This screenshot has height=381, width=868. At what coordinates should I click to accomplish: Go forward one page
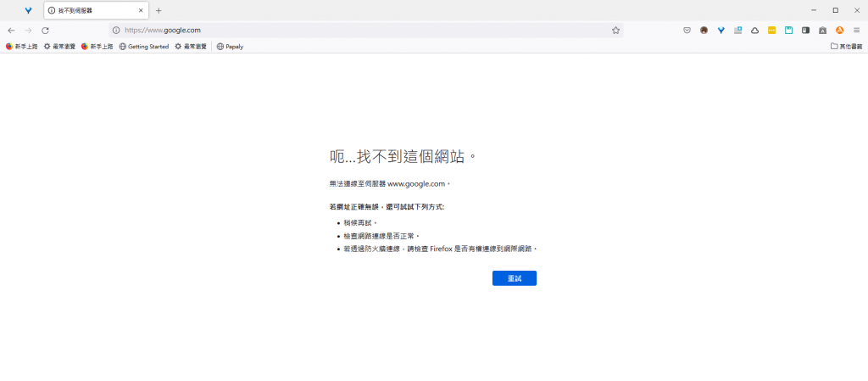point(28,31)
